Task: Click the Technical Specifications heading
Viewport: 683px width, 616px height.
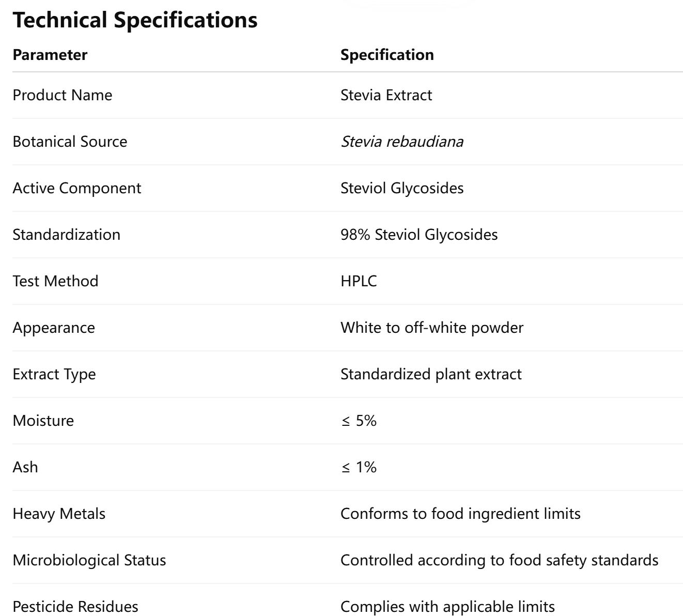Action: [135, 20]
